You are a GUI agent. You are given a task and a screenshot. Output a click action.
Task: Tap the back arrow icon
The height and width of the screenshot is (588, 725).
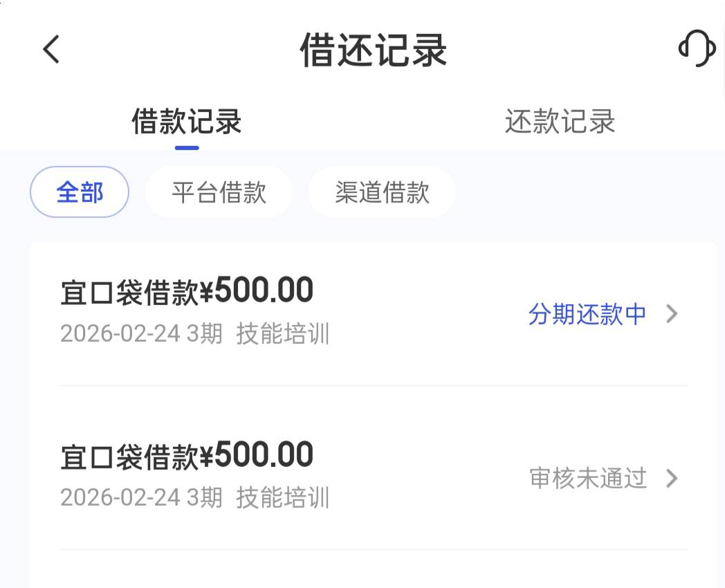[51, 50]
